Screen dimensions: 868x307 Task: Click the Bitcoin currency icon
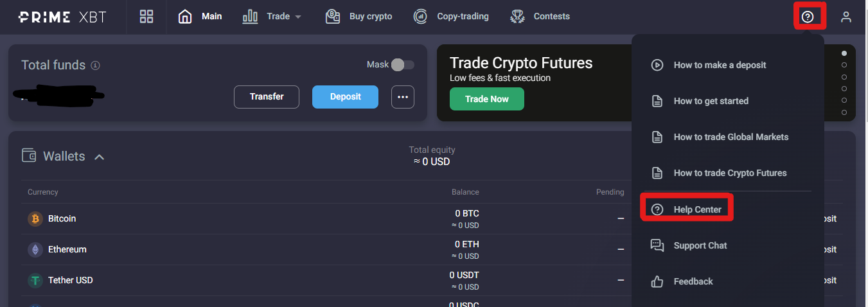coord(35,218)
